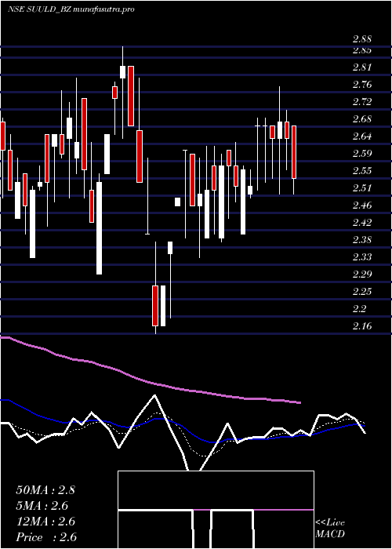Select the 2.33 price axis label
This screenshot has width=392, height=549.
(362, 257)
